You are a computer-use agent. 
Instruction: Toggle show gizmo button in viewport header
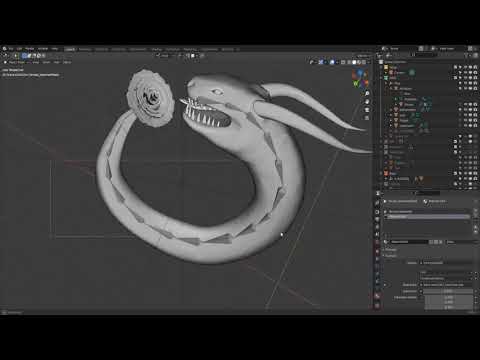(x=320, y=62)
